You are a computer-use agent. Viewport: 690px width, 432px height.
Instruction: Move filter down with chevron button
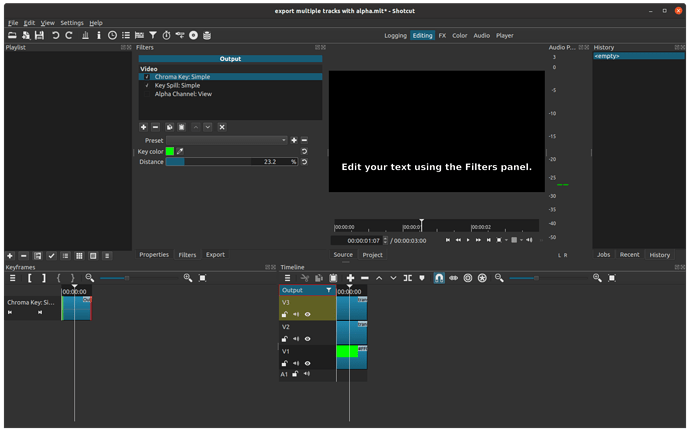(x=208, y=127)
